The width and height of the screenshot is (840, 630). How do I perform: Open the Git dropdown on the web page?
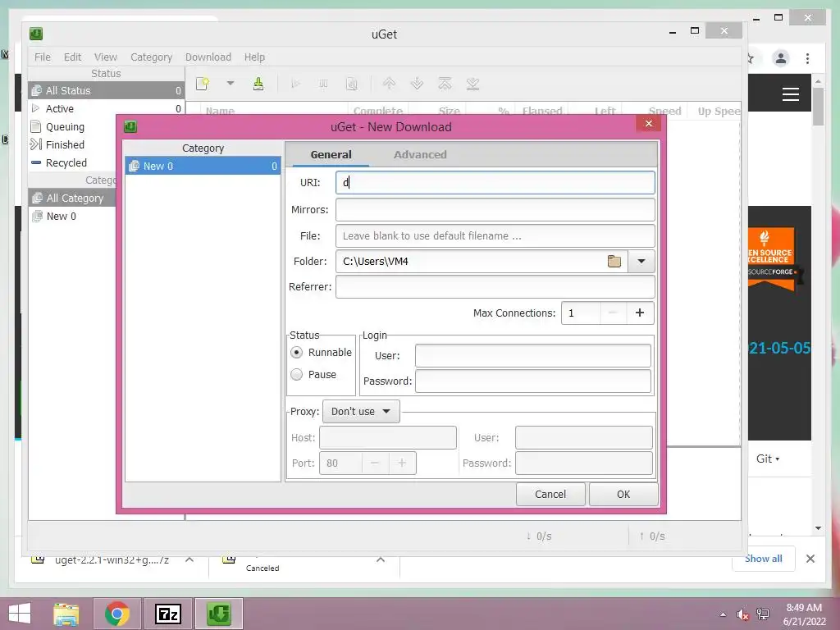pyautogui.click(x=768, y=459)
